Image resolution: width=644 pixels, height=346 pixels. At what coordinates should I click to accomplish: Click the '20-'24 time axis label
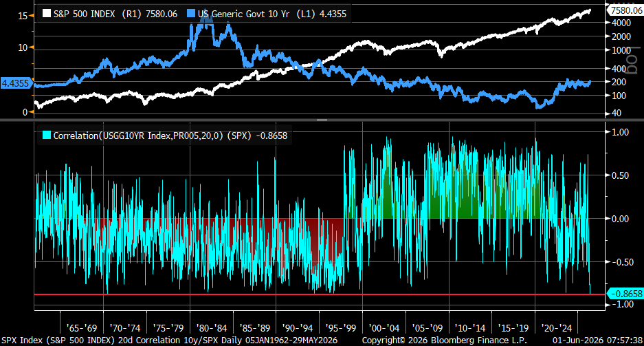[x=557, y=328]
